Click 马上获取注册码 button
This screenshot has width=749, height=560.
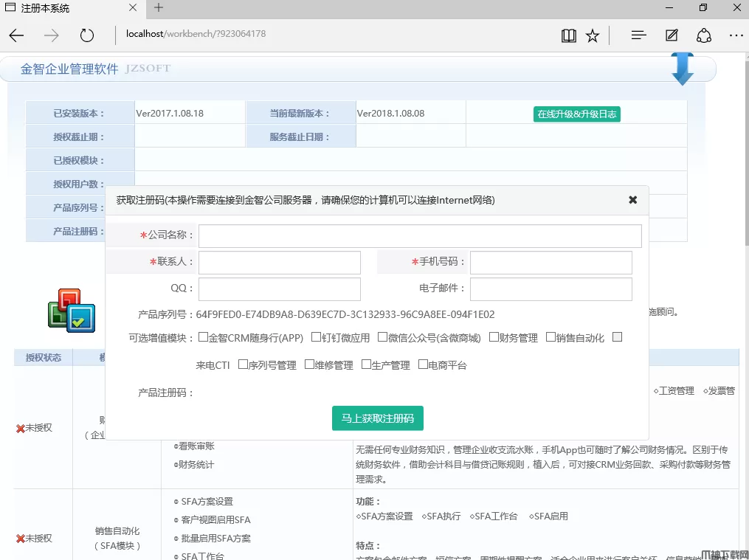coord(377,418)
